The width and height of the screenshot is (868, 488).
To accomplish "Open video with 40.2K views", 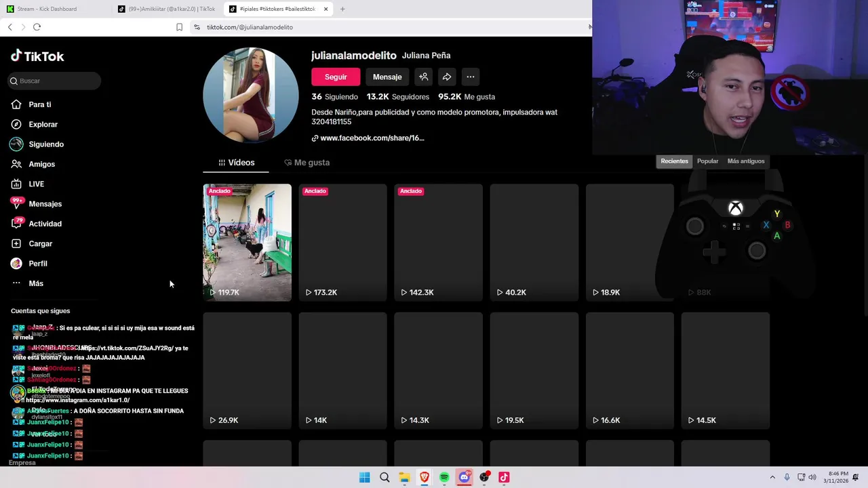I will (x=534, y=243).
